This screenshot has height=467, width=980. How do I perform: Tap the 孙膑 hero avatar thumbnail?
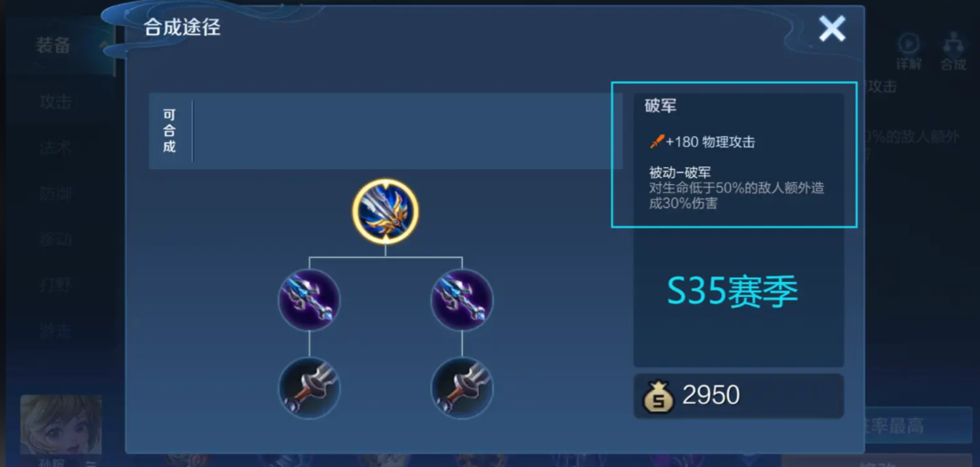[x=61, y=424]
